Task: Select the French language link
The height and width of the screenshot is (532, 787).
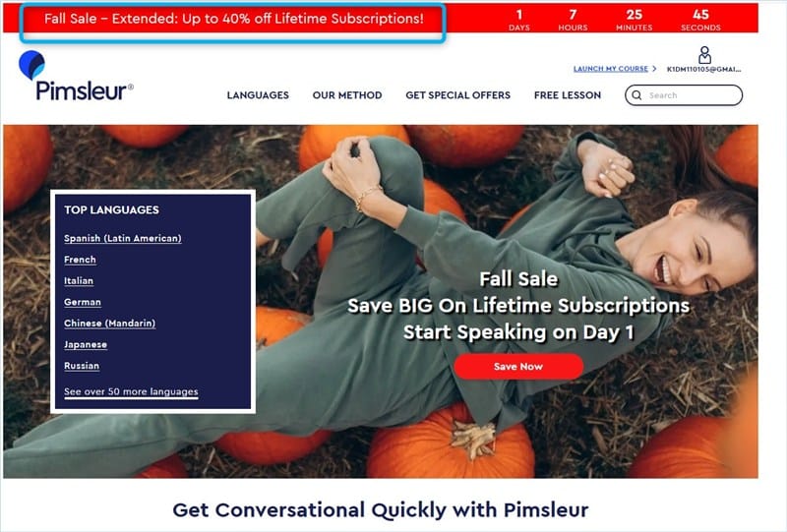Action: click(x=80, y=260)
